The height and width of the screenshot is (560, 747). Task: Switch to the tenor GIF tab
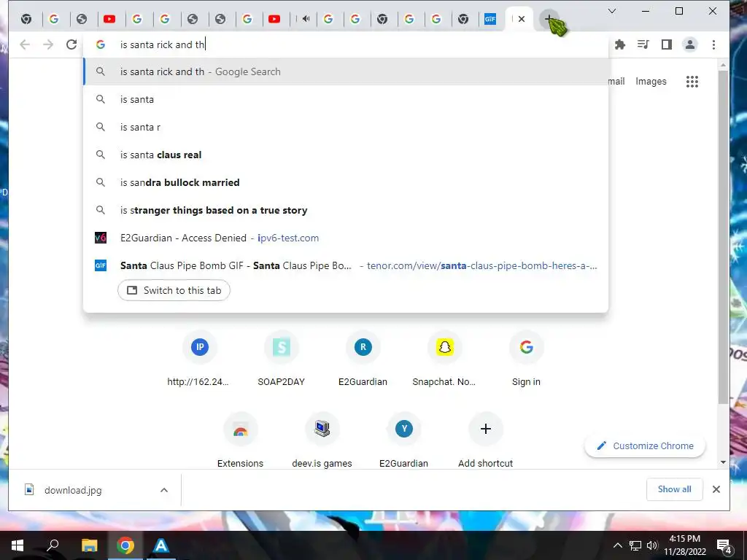click(x=490, y=19)
